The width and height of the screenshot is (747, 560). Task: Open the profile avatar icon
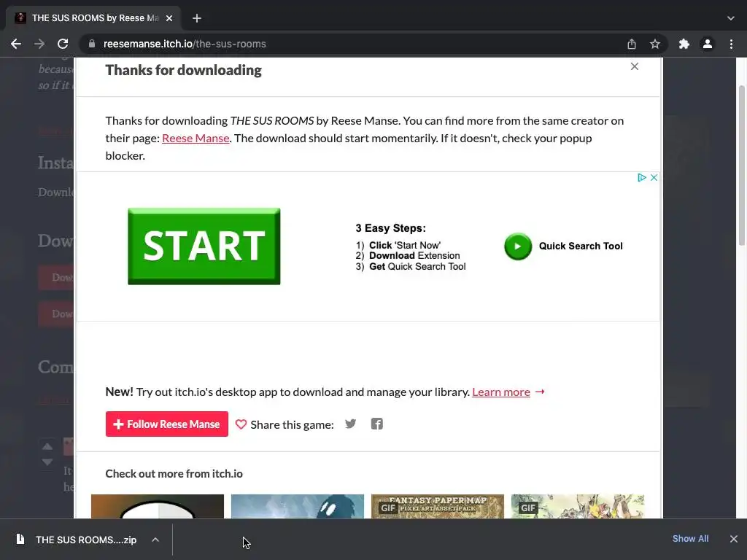pos(708,44)
